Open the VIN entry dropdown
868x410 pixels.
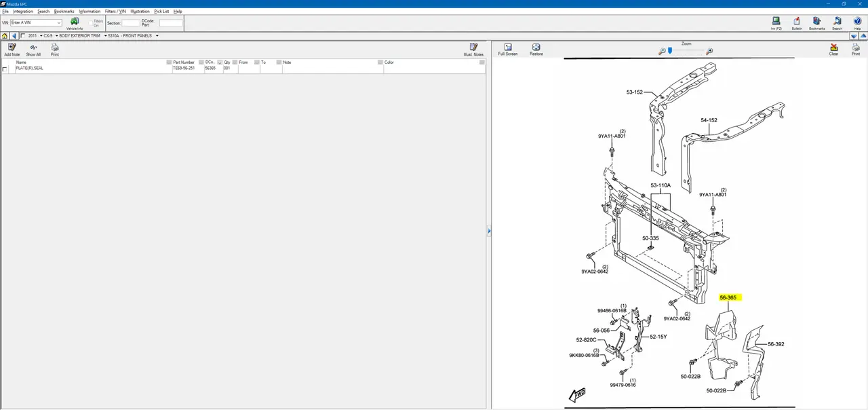pyautogui.click(x=59, y=23)
